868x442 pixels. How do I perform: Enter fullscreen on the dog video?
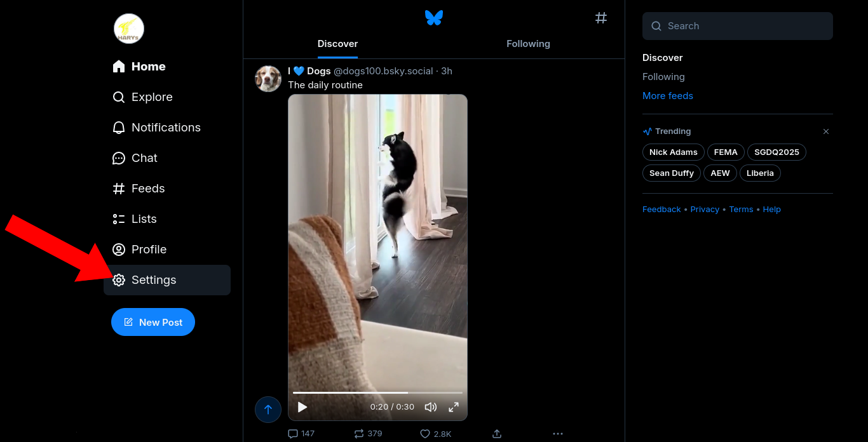[454, 407]
